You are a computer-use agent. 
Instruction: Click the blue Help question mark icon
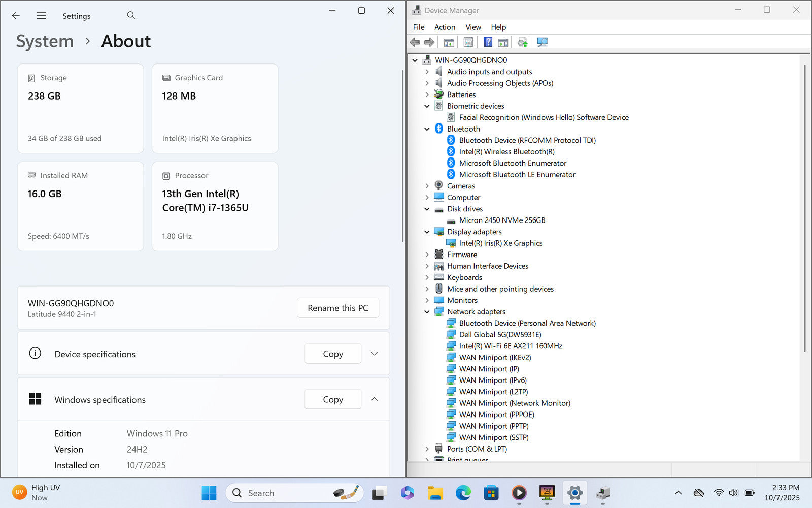click(x=488, y=42)
